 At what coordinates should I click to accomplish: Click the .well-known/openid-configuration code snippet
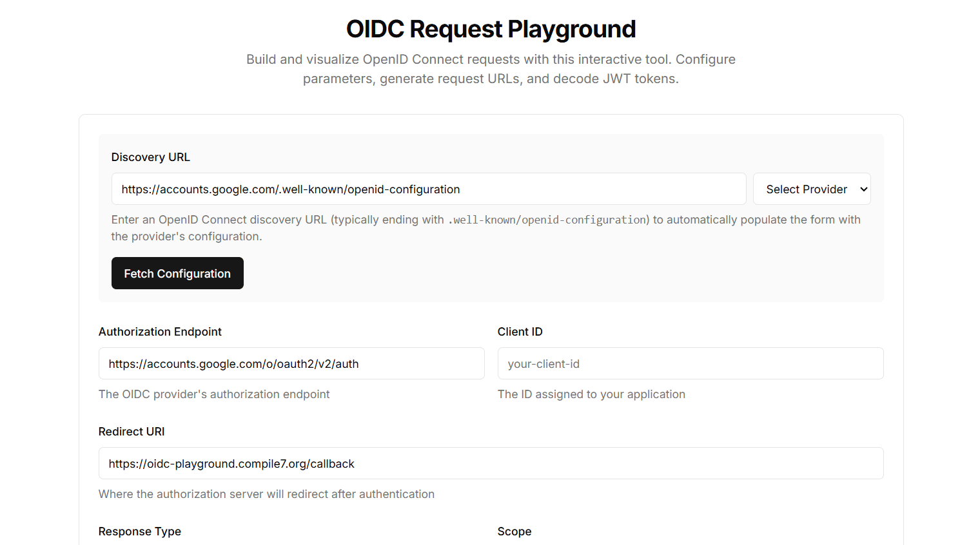pos(547,220)
